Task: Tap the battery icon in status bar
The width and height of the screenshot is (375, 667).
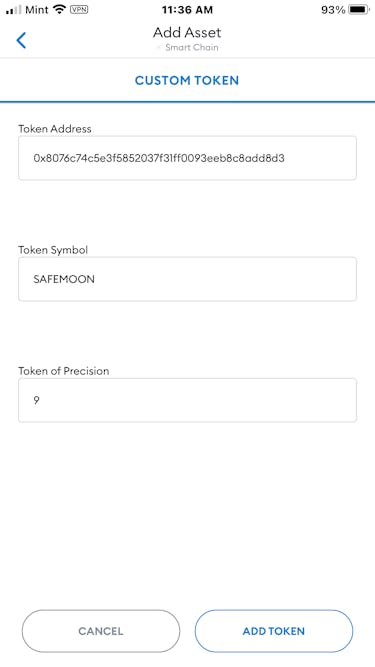Action: pos(358,10)
